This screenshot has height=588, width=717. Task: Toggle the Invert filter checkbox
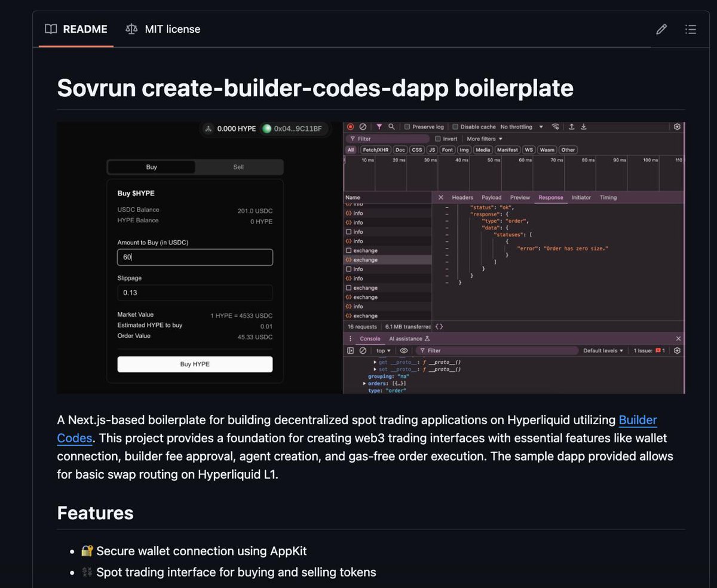pos(437,138)
